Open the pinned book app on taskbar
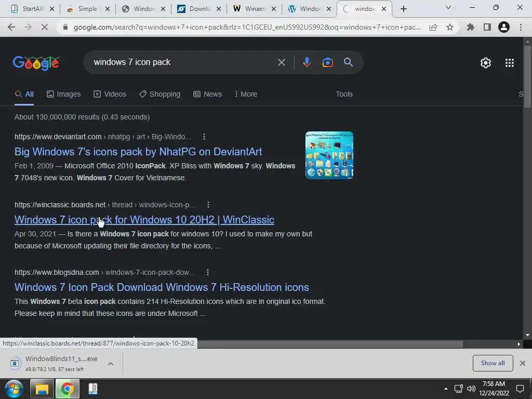This screenshot has height=399, width=532. 92,389
